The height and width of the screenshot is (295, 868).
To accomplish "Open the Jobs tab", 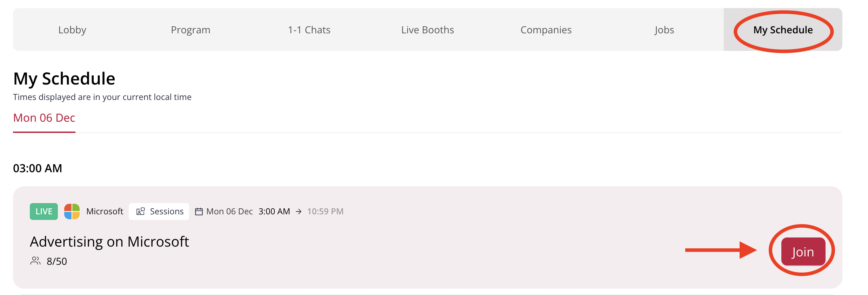I will (x=664, y=30).
